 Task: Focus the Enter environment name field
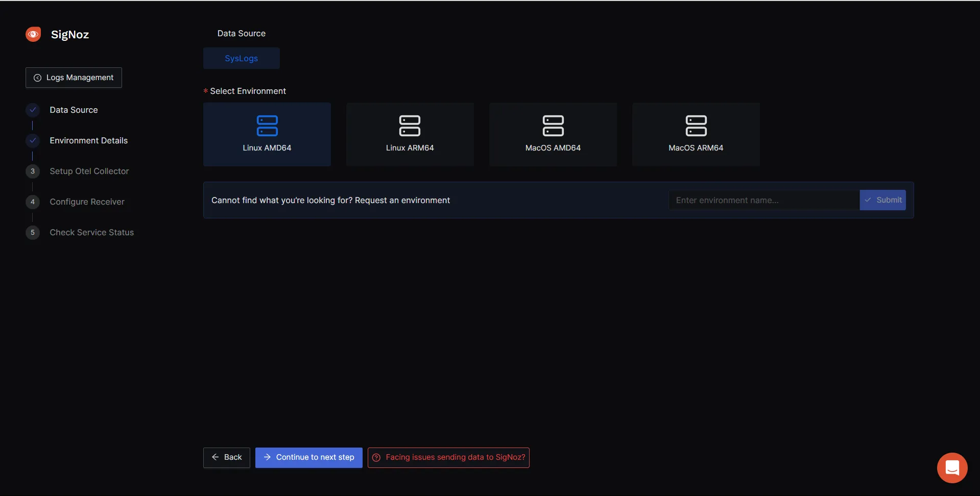click(763, 200)
